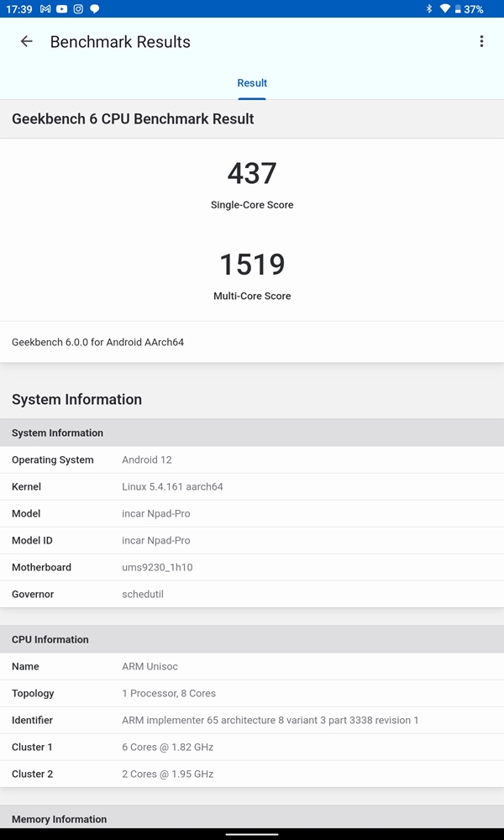This screenshot has width=504, height=840.
Task: Select Geekbench 6.0.0 for Android AArch64 text
Action: point(97,342)
